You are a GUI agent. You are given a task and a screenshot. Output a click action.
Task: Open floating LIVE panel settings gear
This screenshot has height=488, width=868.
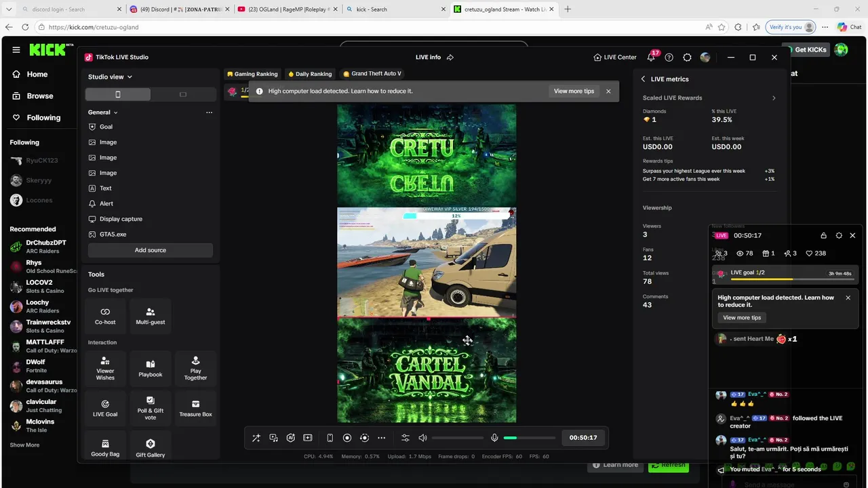click(x=839, y=236)
